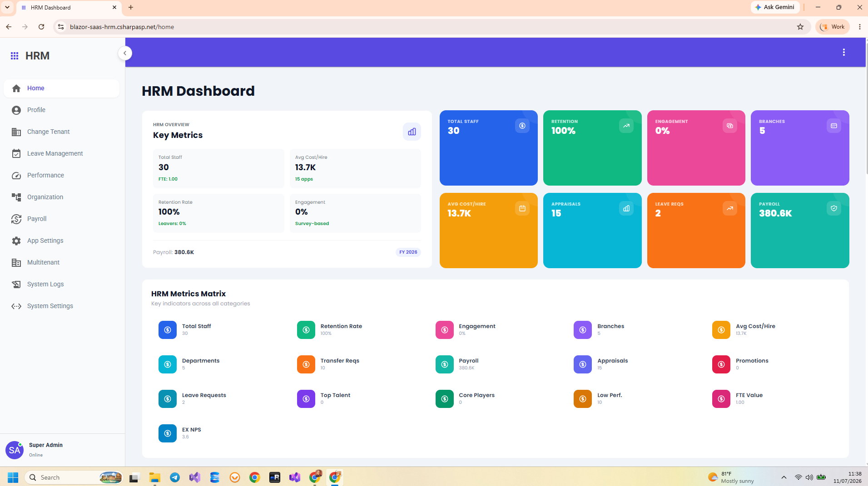Click the Payroll sidebar icon

16,219
